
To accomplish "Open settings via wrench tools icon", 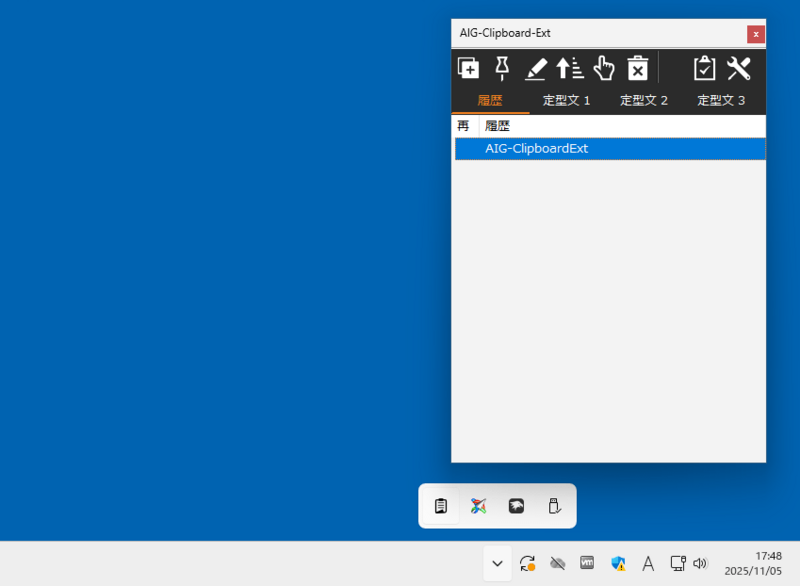I will pos(739,68).
